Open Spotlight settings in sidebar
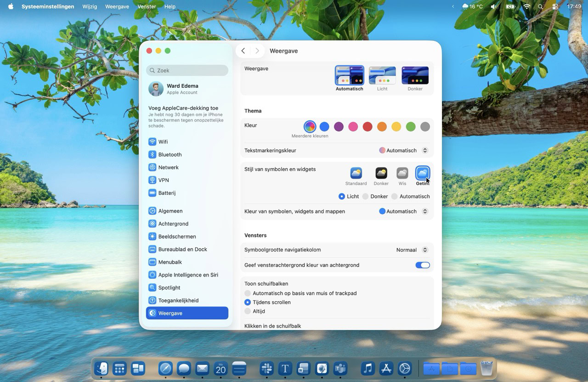The width and height of the screenshot is (588, 382). pos(169,288)
